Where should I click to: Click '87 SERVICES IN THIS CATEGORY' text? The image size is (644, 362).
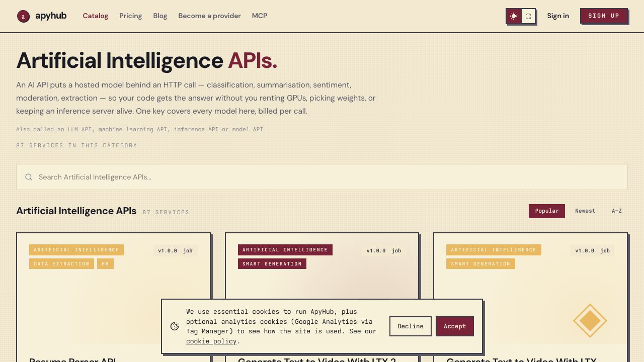76,145
